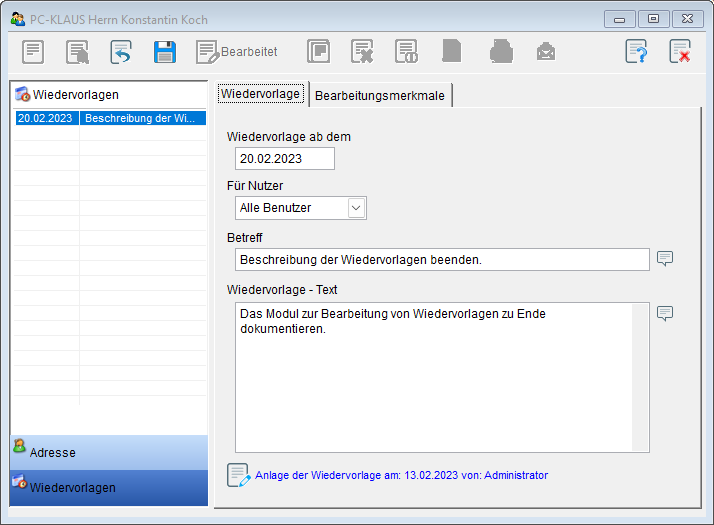Open the Adresse section in sidebar
Screen dimensions: 714x525
click(x=108, y=452)
